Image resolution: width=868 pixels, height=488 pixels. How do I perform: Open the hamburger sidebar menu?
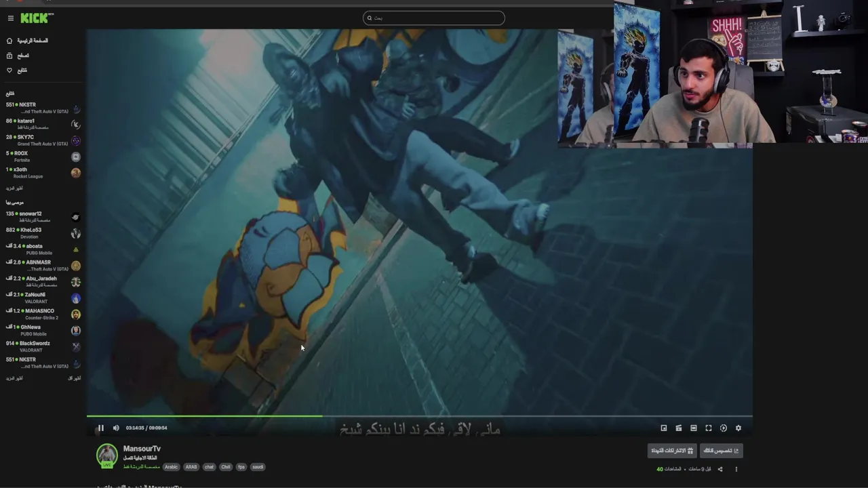click(x=11, y=18)
